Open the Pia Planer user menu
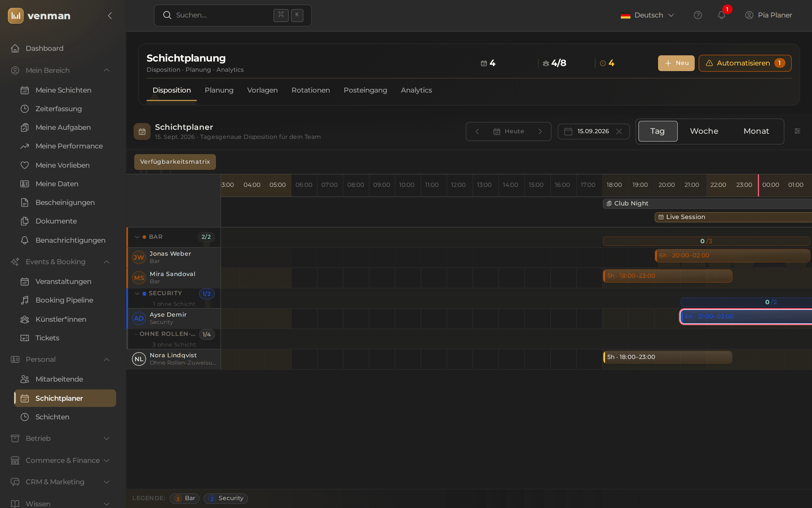812x508 pixels. [x=768, y=15]
